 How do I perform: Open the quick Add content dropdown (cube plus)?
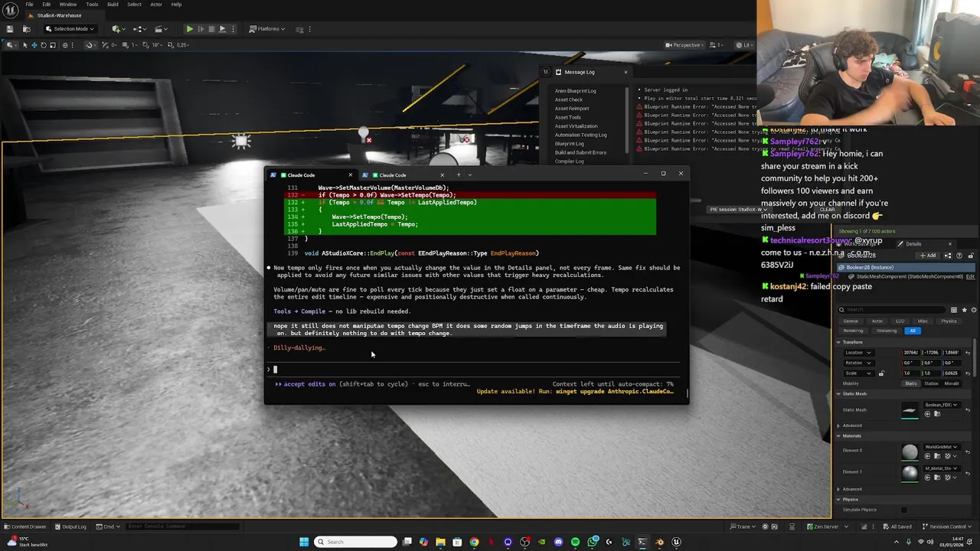click(118, 29)
